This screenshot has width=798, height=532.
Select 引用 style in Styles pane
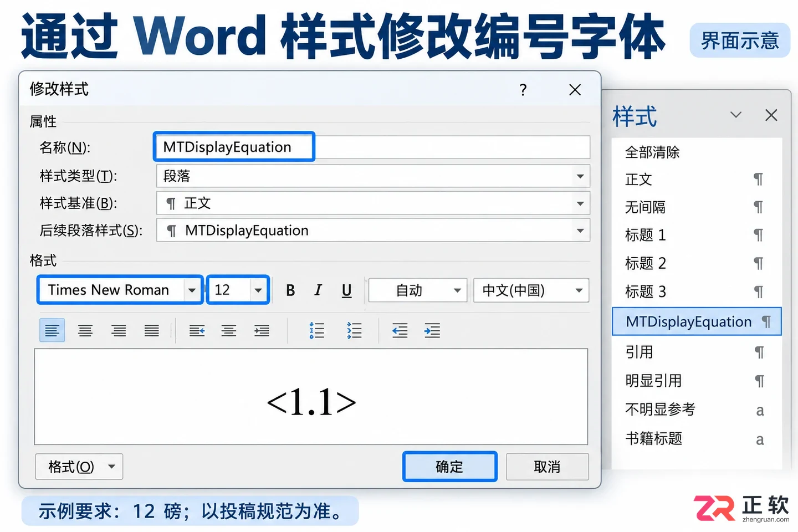[697, 352]
